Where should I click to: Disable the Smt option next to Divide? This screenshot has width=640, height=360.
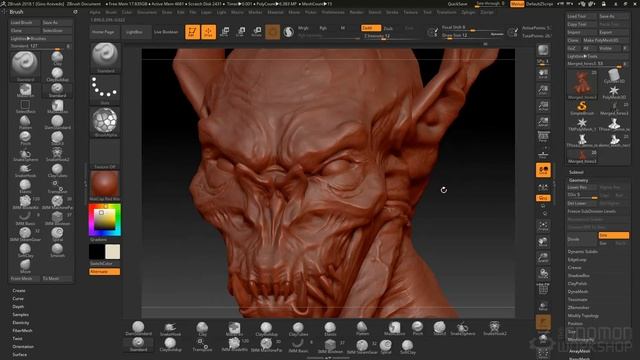click(613, 235)
